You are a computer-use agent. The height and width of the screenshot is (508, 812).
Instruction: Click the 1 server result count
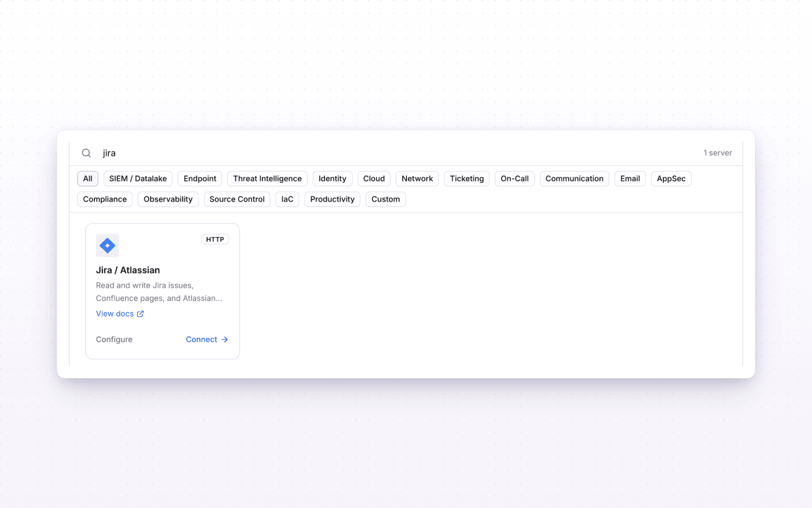[717, 153]
